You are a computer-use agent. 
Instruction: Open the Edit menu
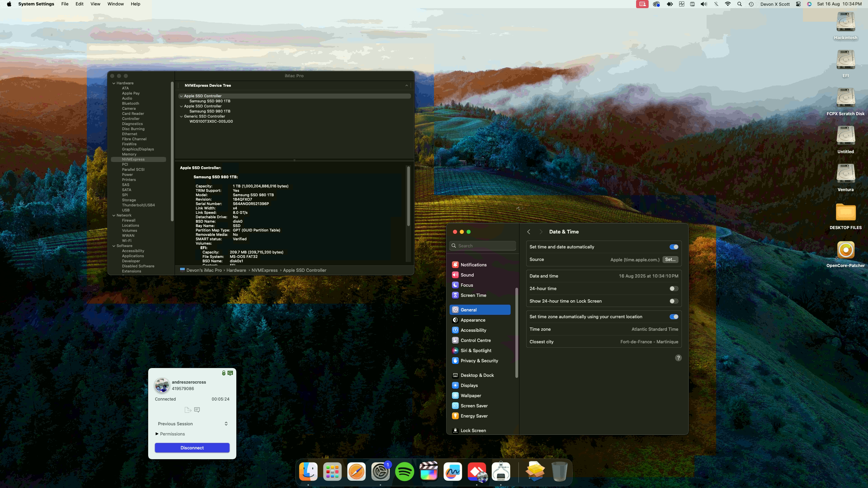point(79,4)
